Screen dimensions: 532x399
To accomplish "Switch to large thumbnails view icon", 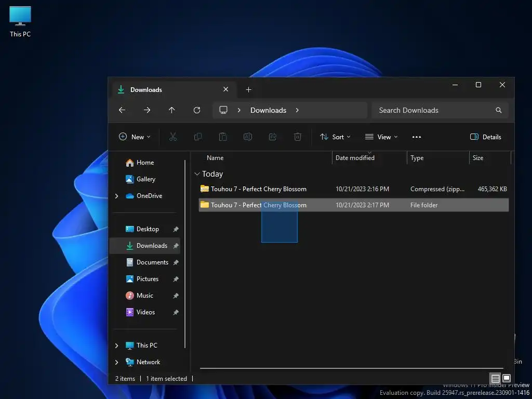I will pyautogui.click(x=506, y=378).
